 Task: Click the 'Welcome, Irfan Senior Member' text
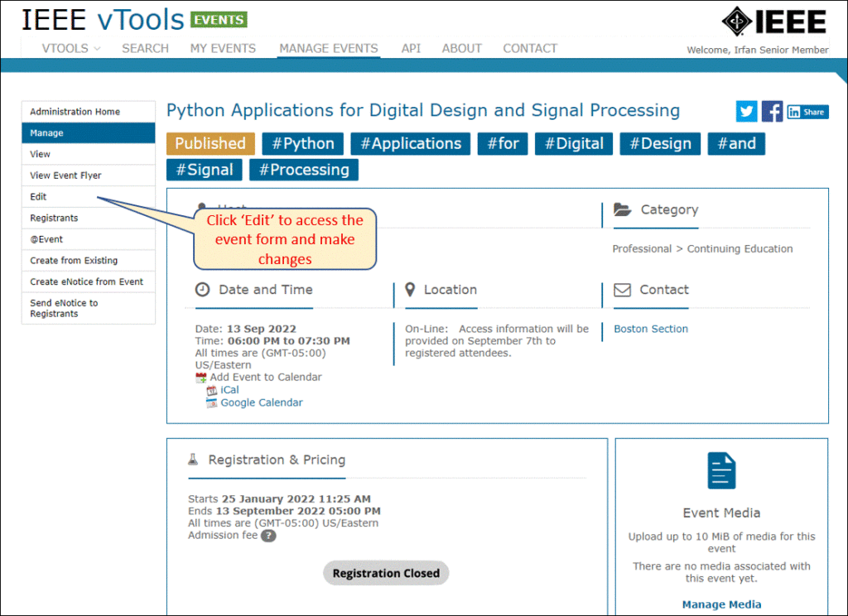757,50
